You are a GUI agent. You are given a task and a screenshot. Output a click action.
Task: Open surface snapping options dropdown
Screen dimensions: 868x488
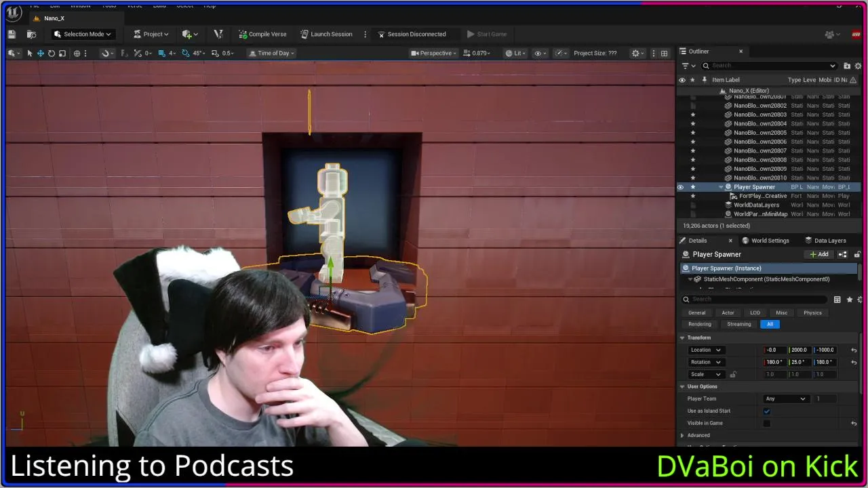pos(106,53)
